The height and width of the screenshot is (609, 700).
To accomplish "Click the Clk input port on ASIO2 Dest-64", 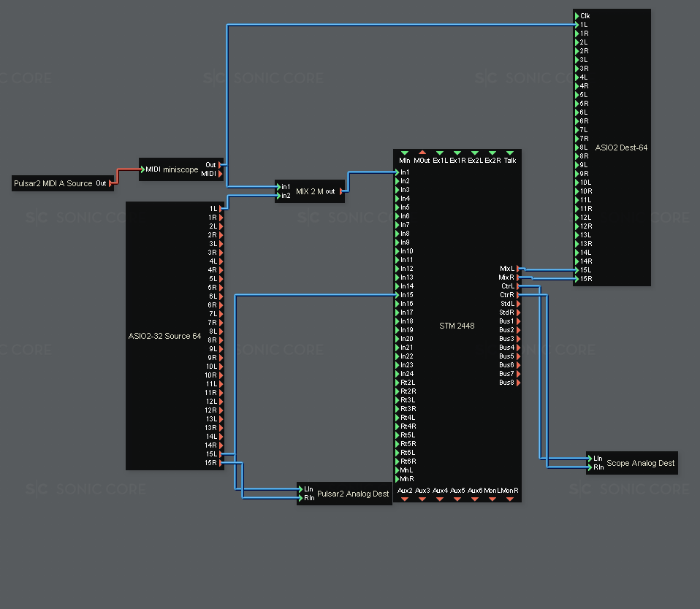I will click(577, 16).
